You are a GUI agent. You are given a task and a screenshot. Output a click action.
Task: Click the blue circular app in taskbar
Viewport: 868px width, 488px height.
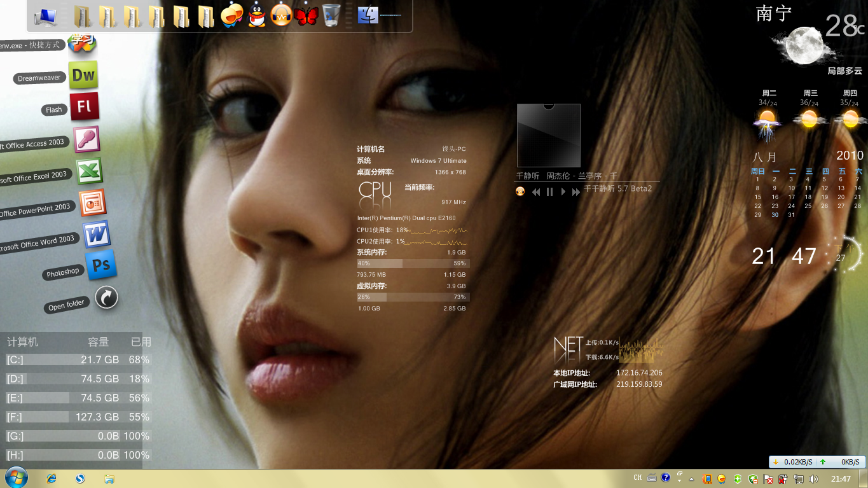coord(80,478)
